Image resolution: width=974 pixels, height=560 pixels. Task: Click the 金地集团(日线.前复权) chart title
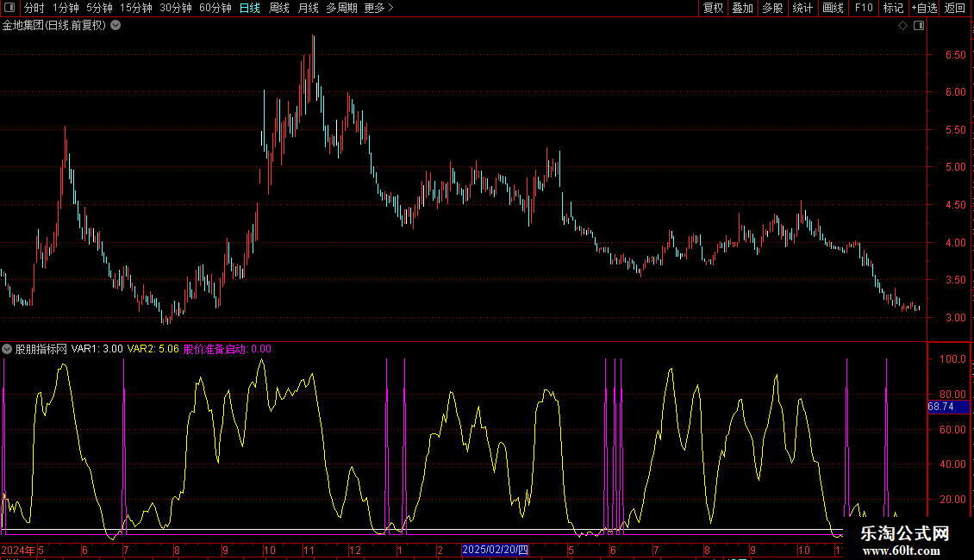coord(54,25)
